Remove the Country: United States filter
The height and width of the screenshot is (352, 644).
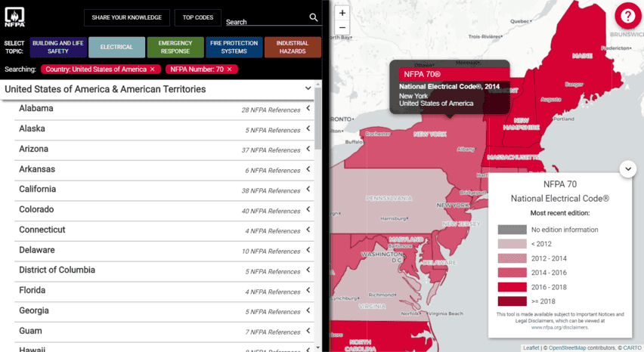[x=153, y=69]
